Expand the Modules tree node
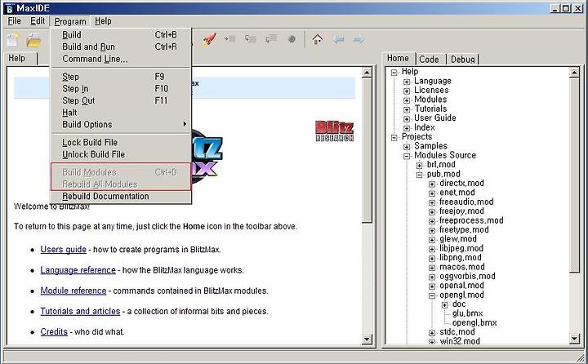 coord(407,100)
